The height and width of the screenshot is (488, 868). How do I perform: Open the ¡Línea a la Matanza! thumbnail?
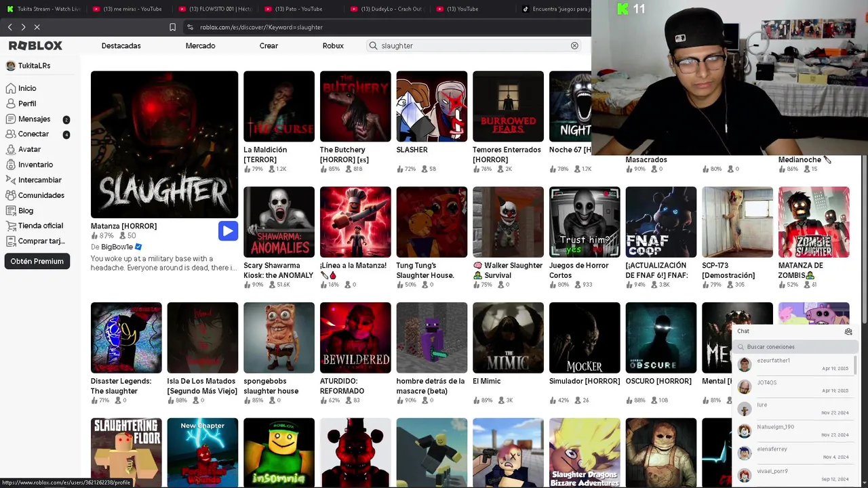point(355,222)
